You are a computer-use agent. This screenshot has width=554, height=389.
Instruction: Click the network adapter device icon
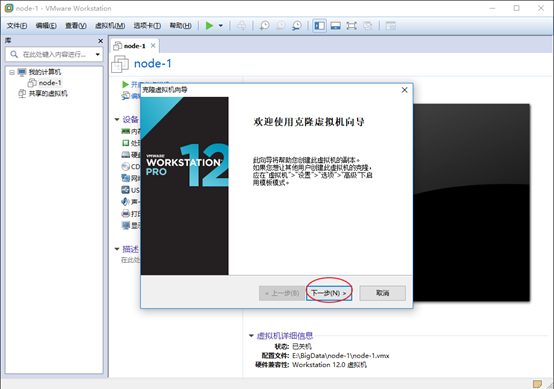125,178
